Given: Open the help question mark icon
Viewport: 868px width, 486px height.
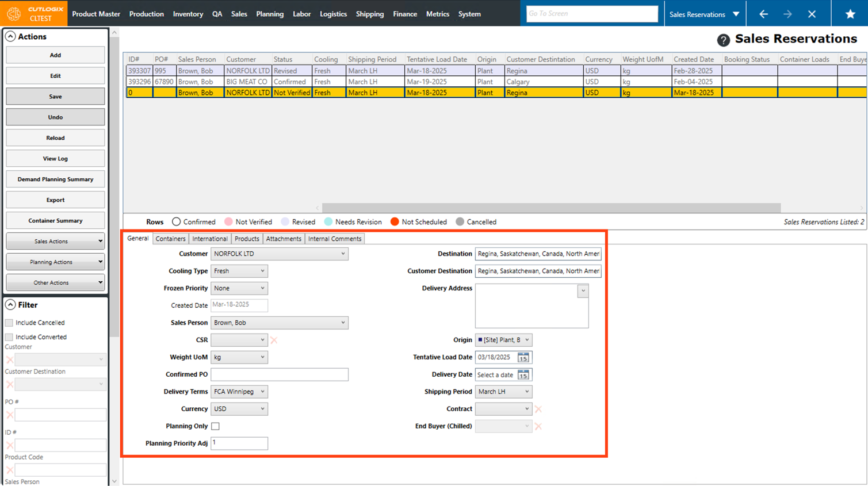Looking at the screenshot, I should (723, 40).
